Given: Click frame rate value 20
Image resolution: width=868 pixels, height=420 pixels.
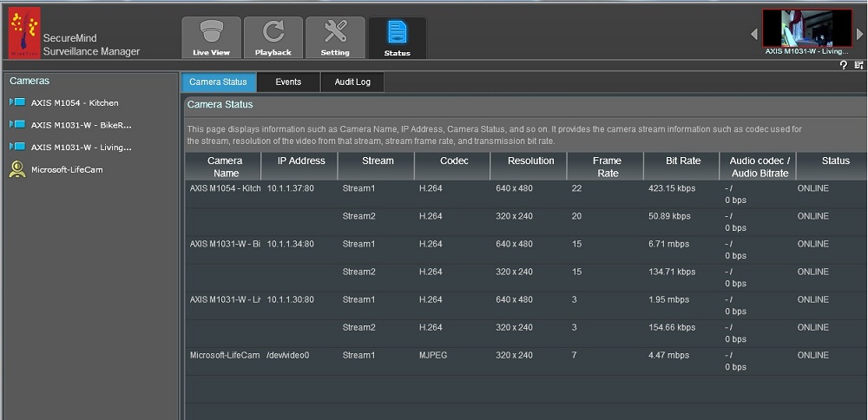Looking at the screenshot, I should [x=577, y=216].
